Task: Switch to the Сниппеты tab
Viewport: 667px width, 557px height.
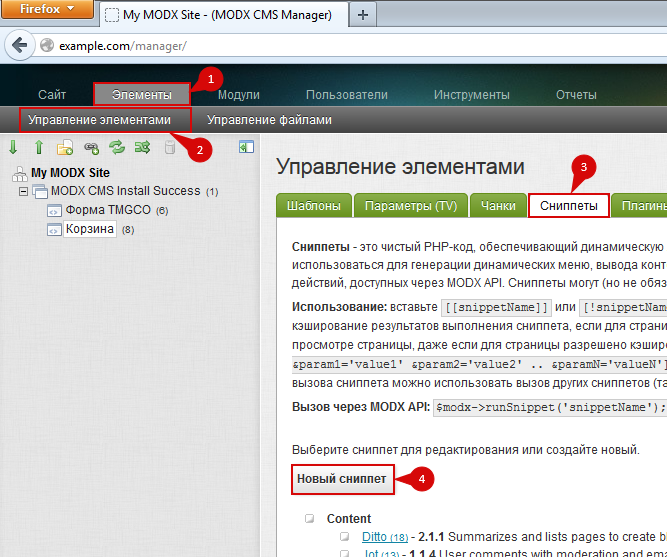Action: coord(568,205)
